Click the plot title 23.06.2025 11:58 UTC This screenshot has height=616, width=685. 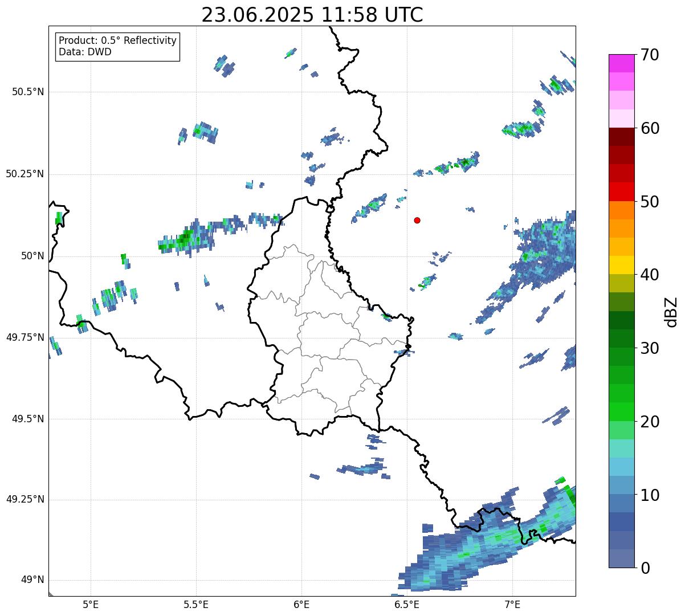(x=312, y=15)
